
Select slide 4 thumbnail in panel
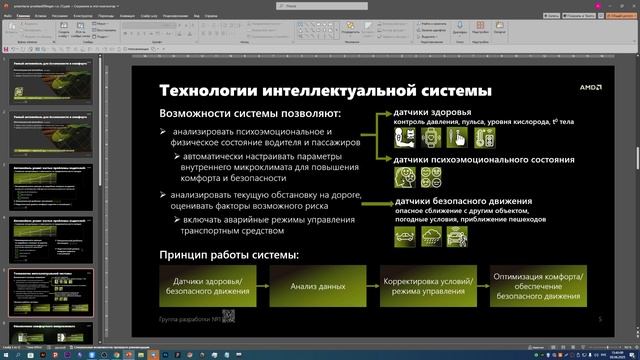pos(51,240)
